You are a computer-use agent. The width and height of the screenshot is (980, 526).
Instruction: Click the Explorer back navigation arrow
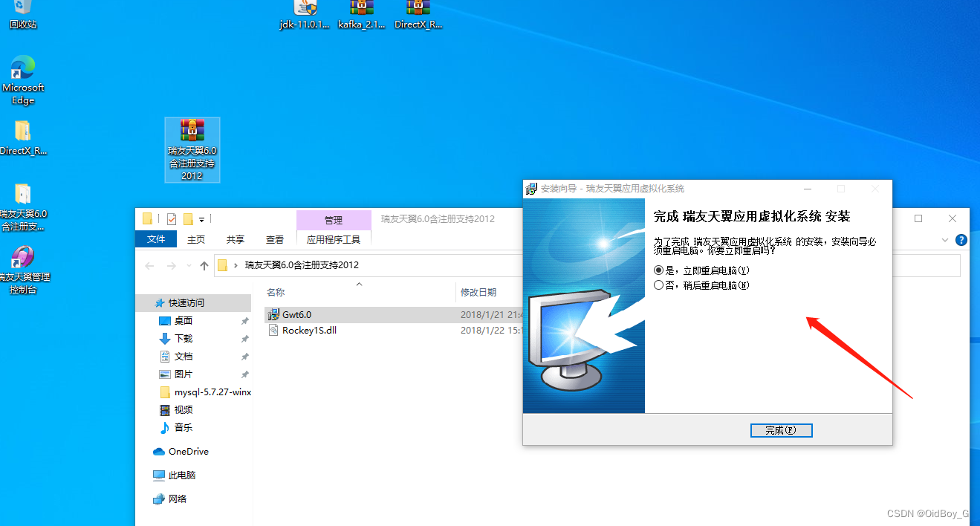(x=150, y=265)
